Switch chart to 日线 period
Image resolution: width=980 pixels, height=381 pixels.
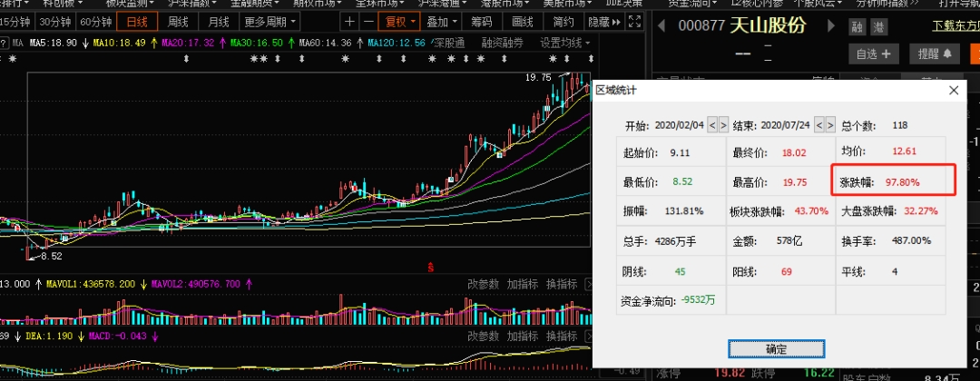(137, 22)
